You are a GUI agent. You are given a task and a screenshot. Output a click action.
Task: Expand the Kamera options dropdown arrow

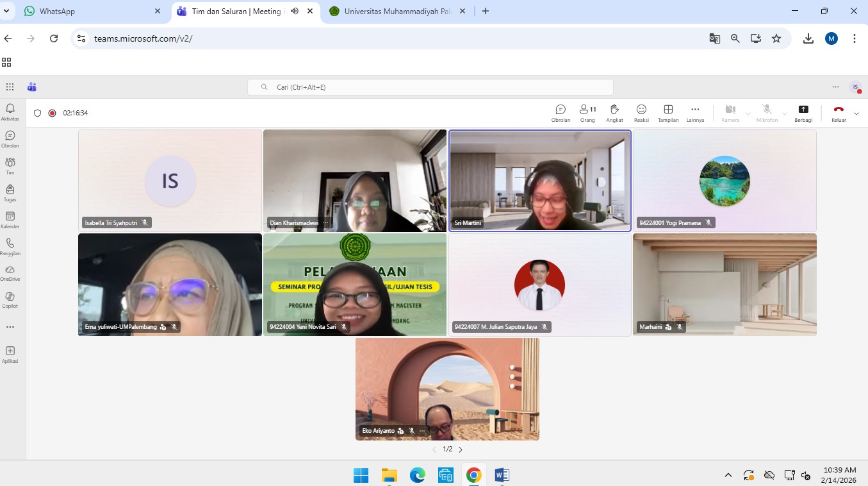tap(748, 113)
